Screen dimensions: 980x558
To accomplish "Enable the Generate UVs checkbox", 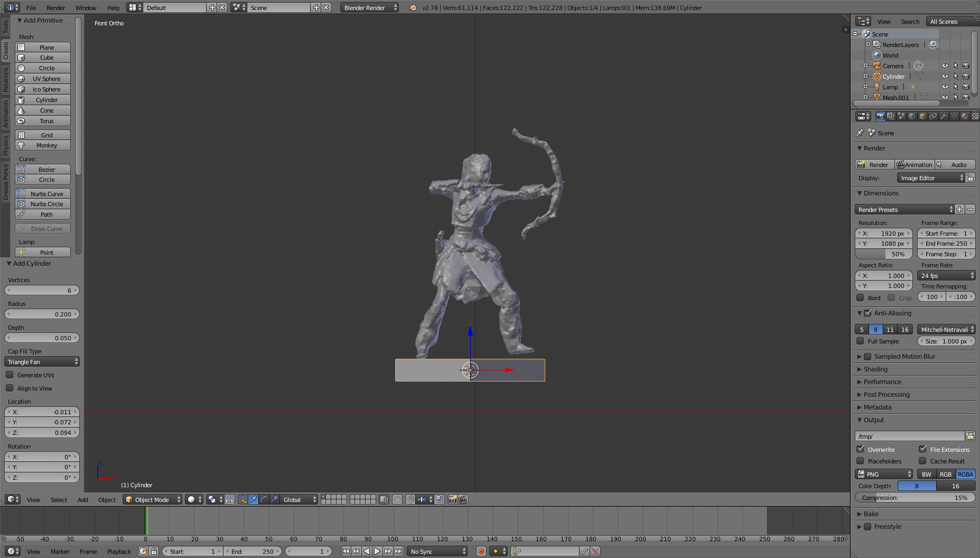I will click(x=11, y=375).
